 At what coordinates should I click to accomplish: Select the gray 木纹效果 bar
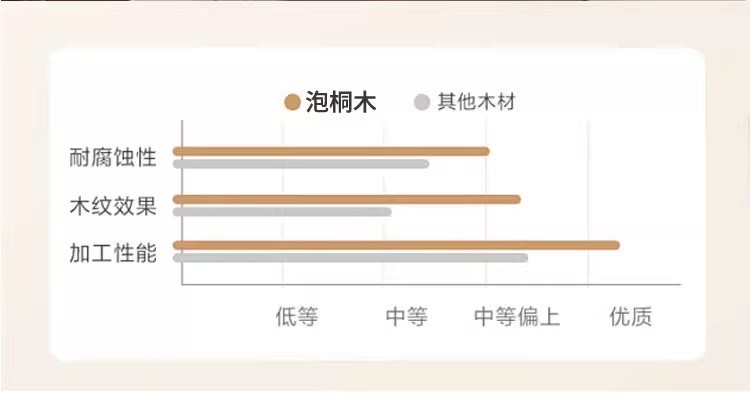coord(282,211)
